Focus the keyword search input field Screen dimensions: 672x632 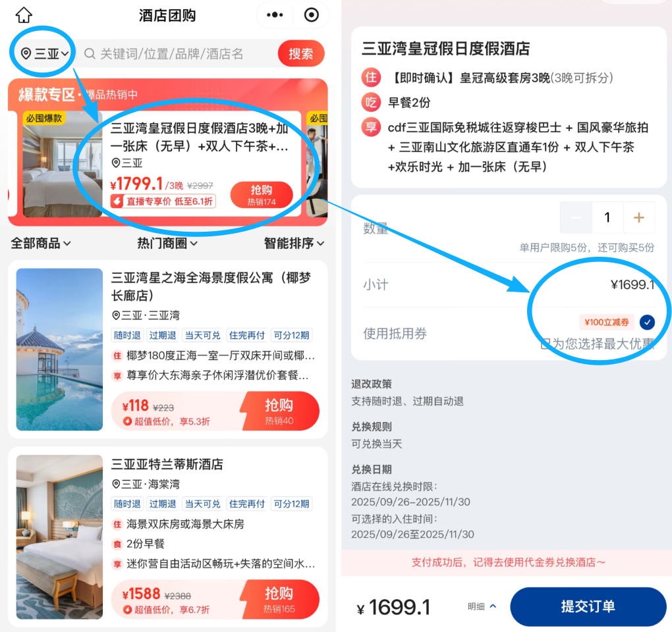pos(180,53)
